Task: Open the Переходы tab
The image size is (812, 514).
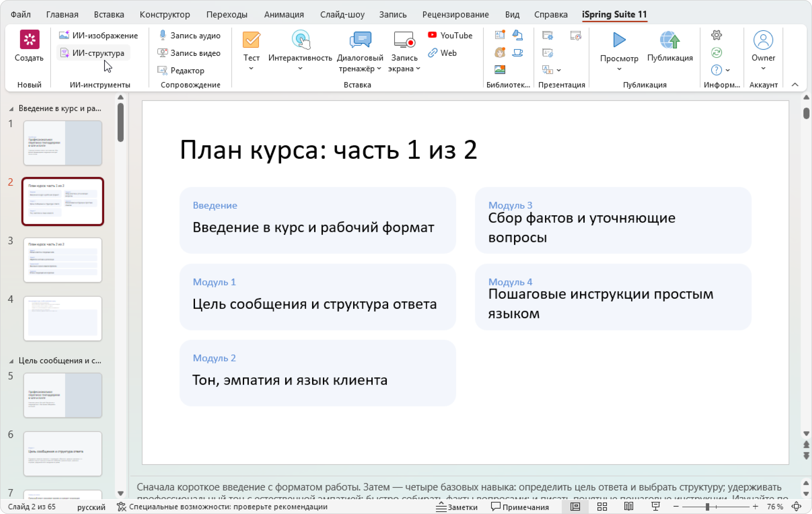Action: [x=227, y=14]
